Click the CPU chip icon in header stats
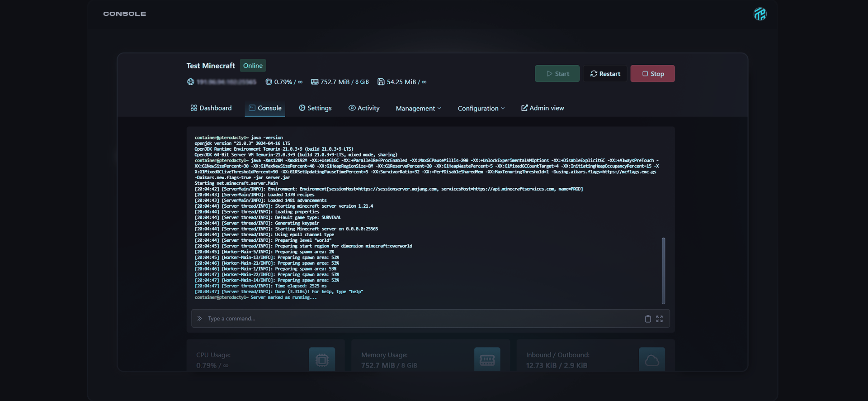Viewport: 868px width, 401px height. [x=269, y=82]
